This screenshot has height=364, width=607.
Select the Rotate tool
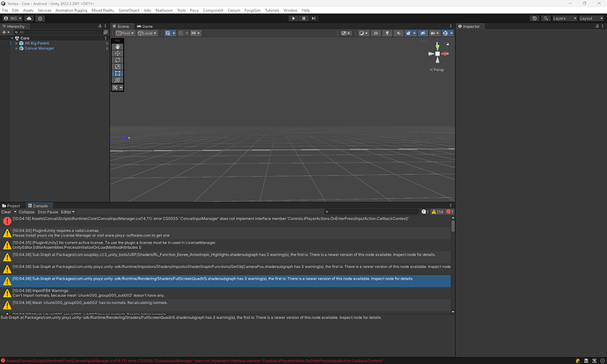(118, 60)
